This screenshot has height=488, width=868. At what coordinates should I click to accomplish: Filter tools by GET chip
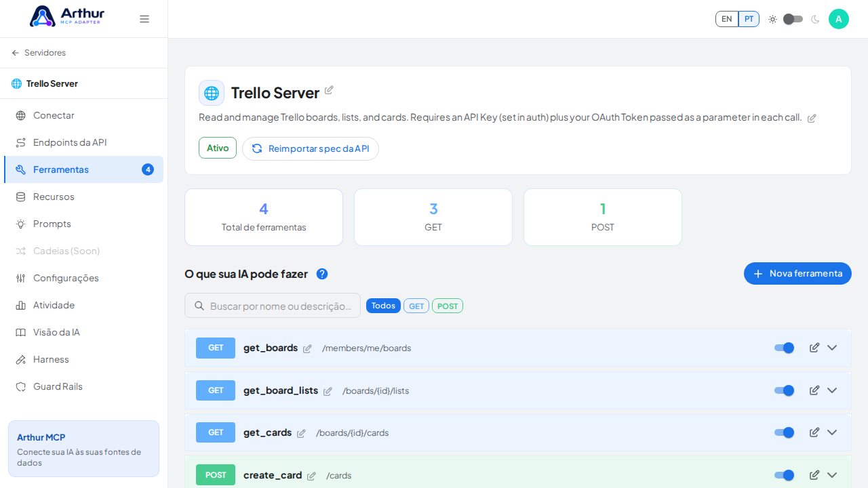click(x=416, y=306)
